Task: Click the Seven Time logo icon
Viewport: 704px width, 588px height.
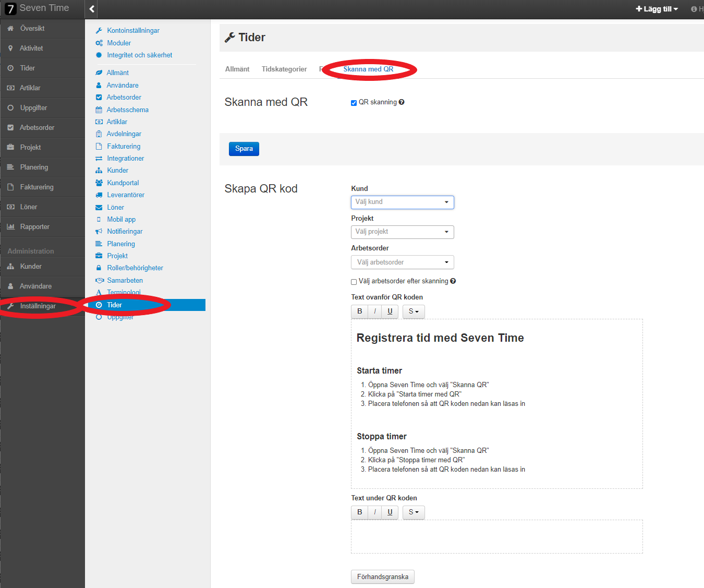Action: 10,8
